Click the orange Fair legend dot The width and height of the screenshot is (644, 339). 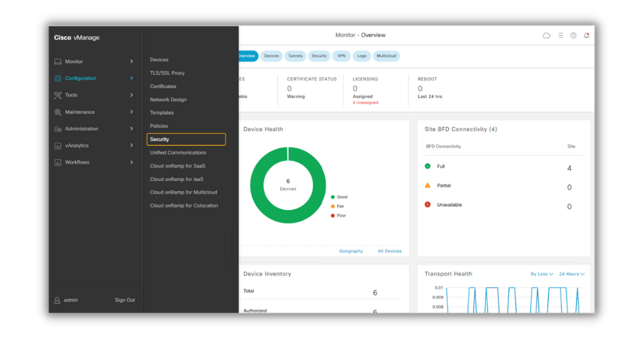pyautogui.click(x=333, y=206)
